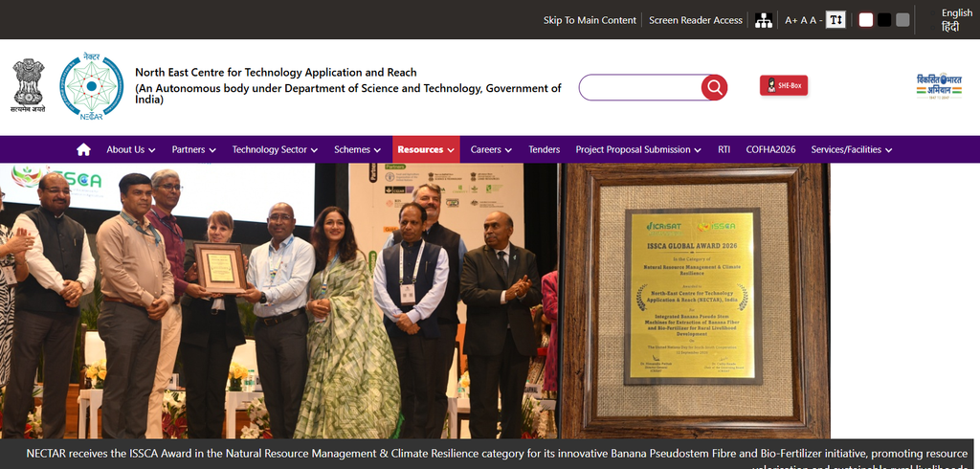Screen dimensions: 980x469
Task: Switch language to English
Action: coord(957,12)
